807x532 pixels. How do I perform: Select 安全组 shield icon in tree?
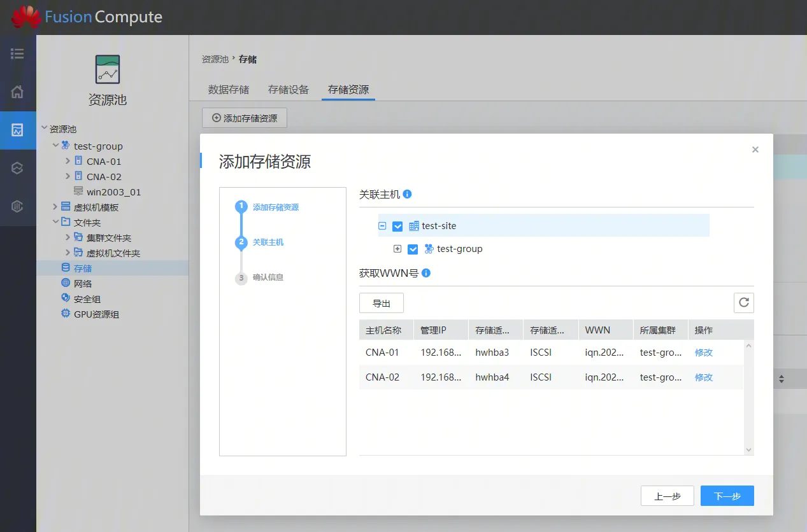(x=66, y=298)
